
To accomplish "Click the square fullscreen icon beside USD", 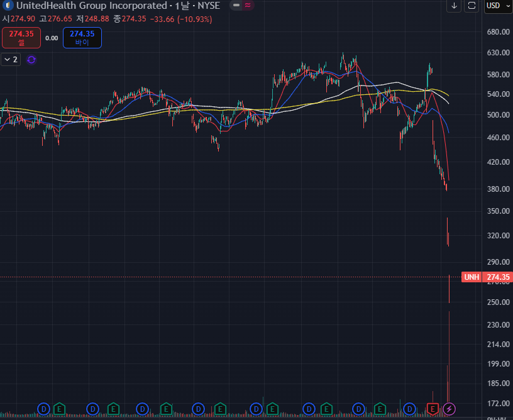I will click(x=472, y=6).
